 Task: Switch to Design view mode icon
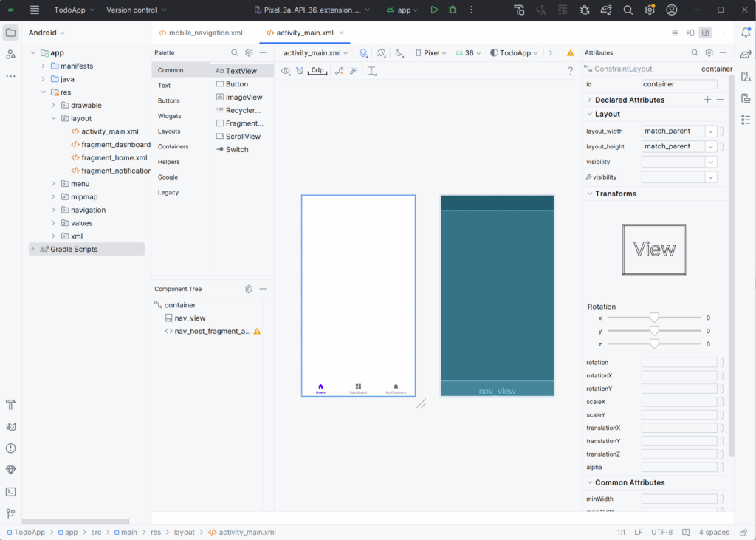click(x=705, y=33)
